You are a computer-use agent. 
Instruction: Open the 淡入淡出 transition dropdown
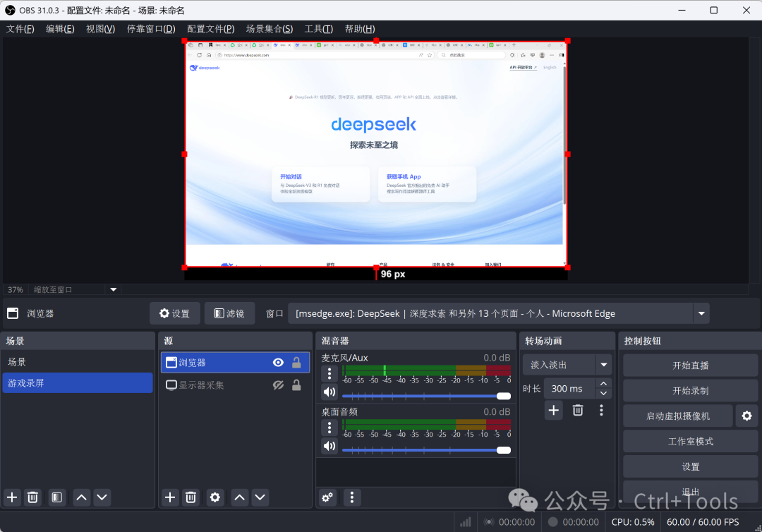pyautogui.click(x=603, y=365)
